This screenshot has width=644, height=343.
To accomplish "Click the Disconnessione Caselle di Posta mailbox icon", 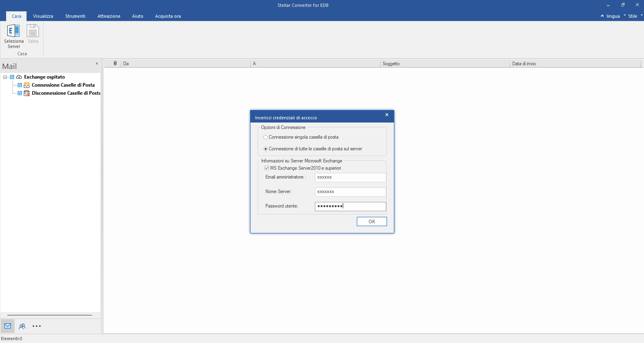I will [27, 93].
